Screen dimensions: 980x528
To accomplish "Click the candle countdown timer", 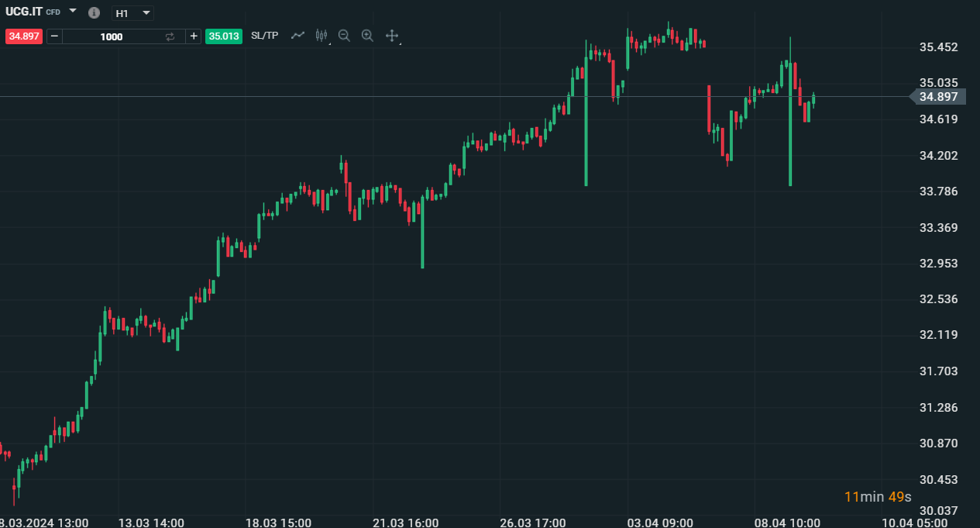I will [x=878, y=497].
